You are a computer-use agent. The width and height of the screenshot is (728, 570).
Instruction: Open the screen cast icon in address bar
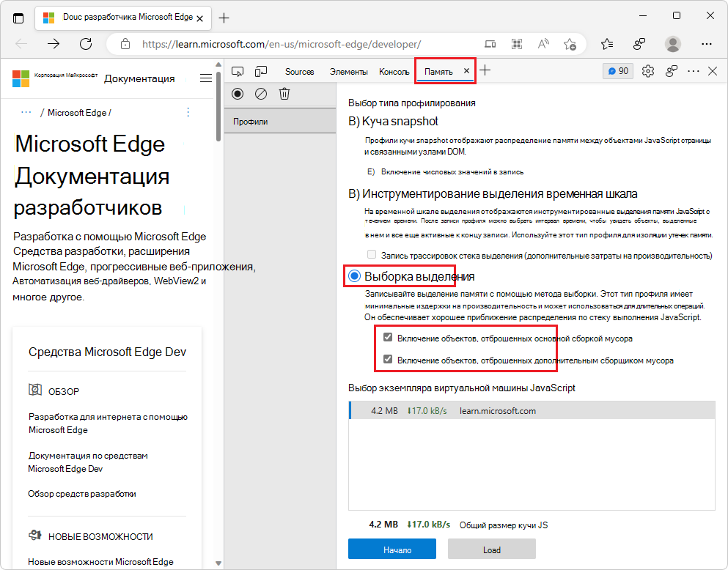(x=490, y=44)
